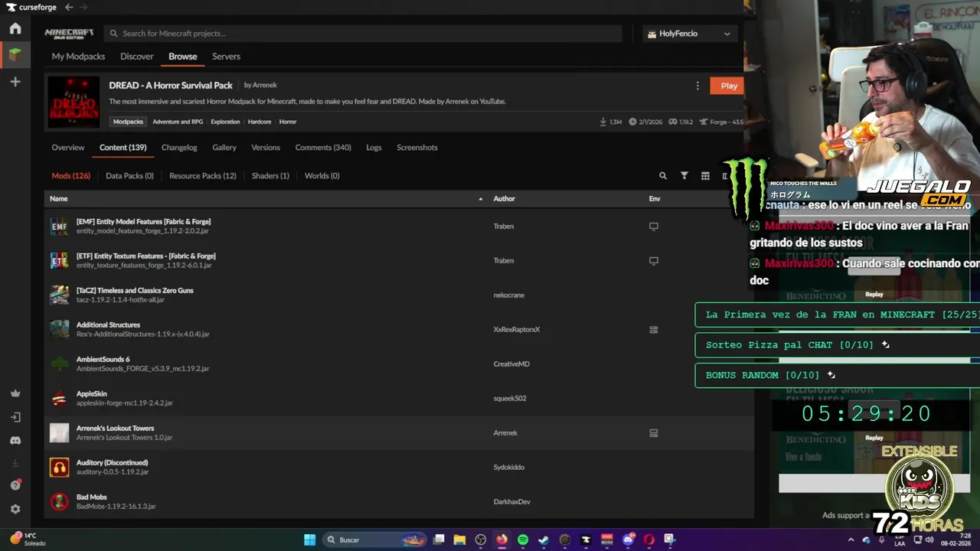Image resolution: width=980 pixels, height=551 pixels.
Task: Select the Browse tab
Action: click(x=183, y=57)
